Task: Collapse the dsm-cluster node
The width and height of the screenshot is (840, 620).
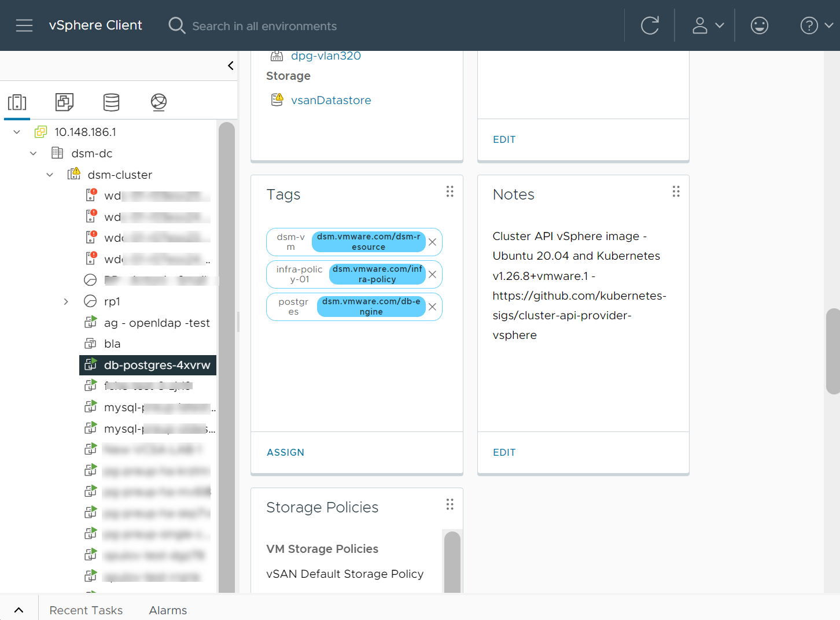Action: pos(50,175)
